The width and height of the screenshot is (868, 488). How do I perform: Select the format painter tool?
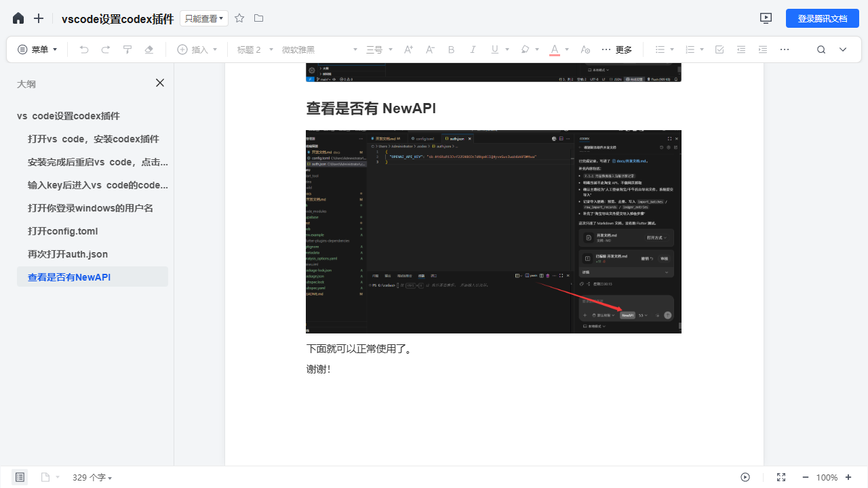click(127, 49)
